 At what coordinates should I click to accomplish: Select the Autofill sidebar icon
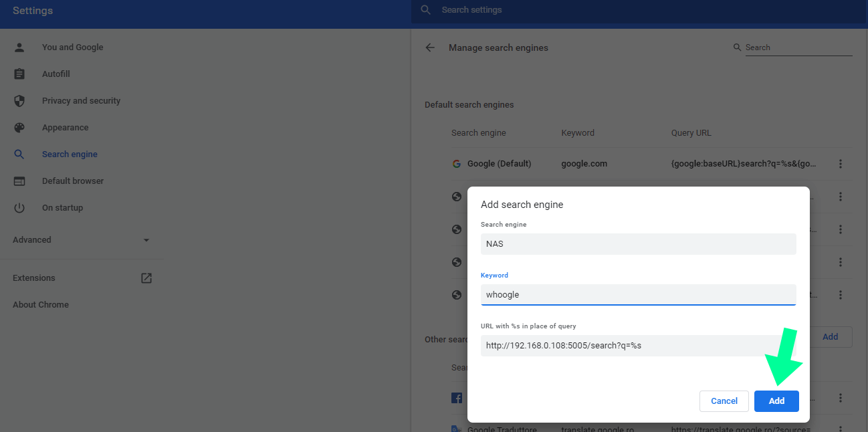pyautogui.click(x=19, y=74)
